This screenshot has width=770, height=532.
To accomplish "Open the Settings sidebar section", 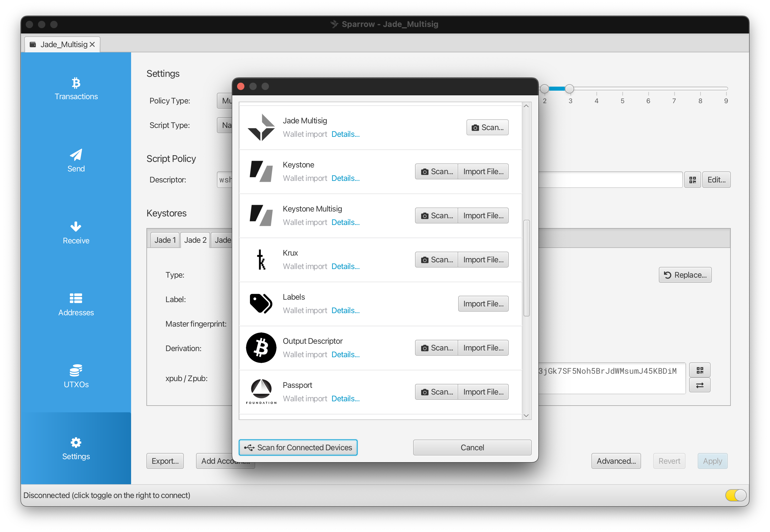I will (76, 449).
